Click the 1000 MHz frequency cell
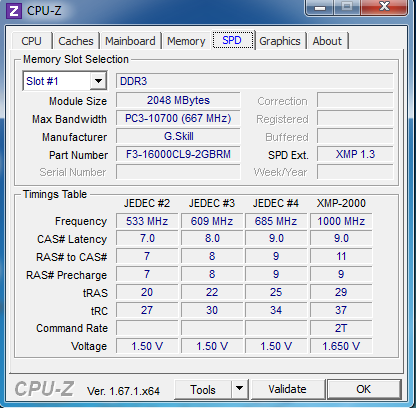This screenshot has height=408, width=416. [341, 221]
